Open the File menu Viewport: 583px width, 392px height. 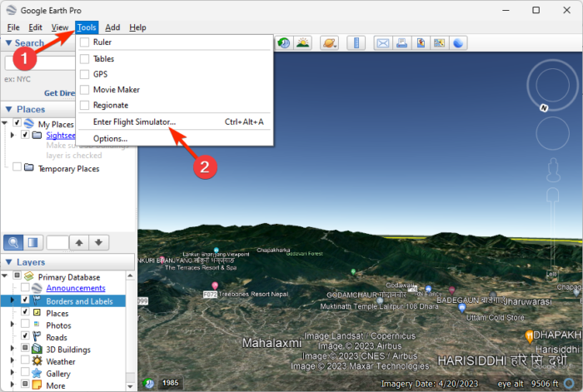pos(13,27)
